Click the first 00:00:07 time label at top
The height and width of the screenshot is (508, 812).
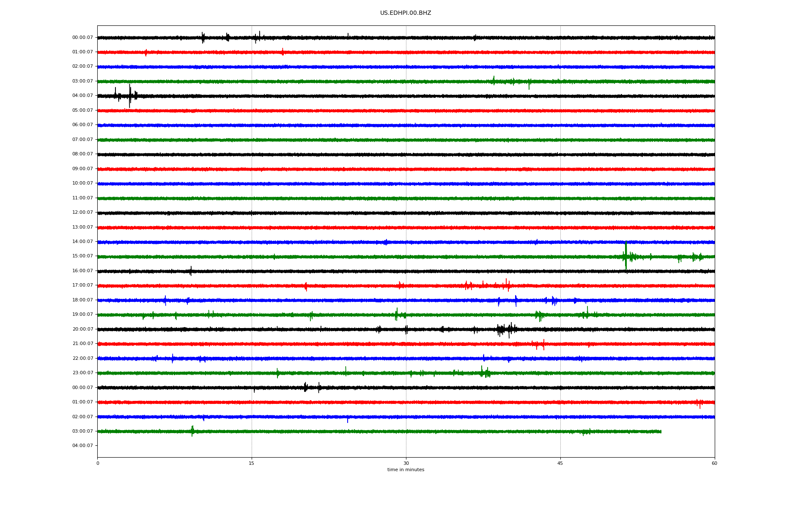coord(82,38)
